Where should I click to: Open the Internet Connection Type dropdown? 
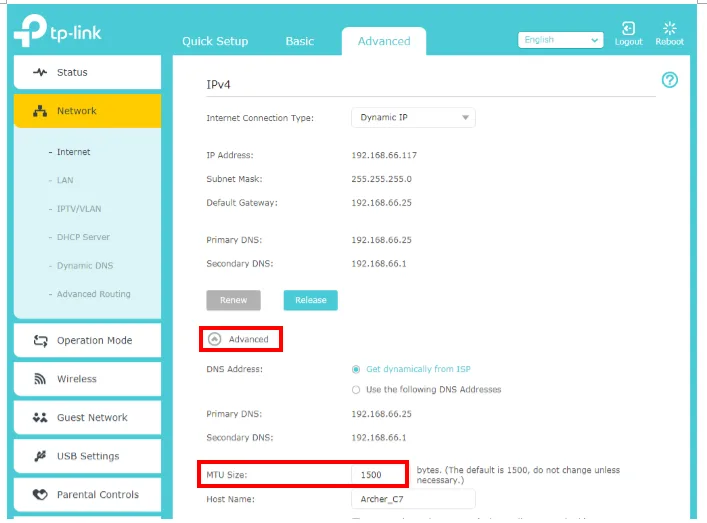click(x=413, y=118)
